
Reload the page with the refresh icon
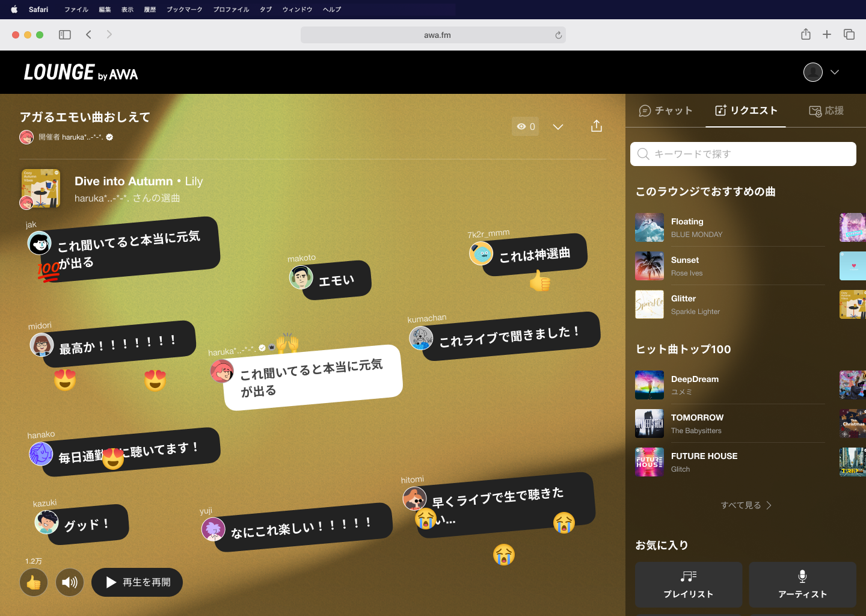pos(559,35)
